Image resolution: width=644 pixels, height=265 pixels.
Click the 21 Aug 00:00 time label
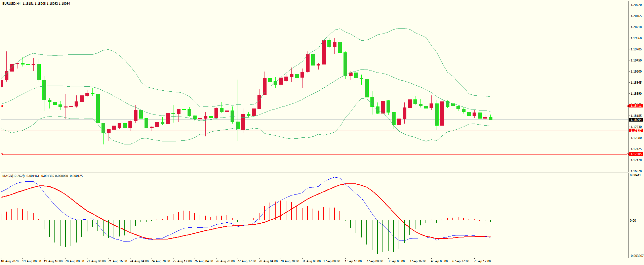click(x=96, y=261)
